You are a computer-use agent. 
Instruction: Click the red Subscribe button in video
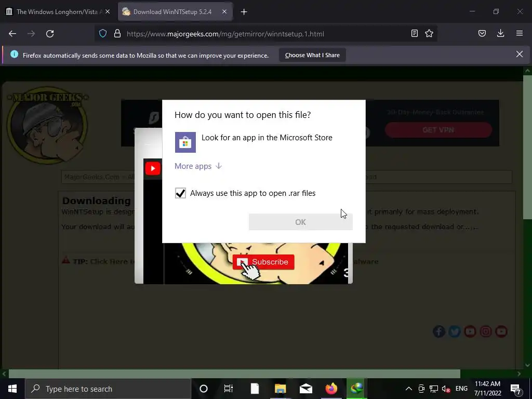coord(263,262)
